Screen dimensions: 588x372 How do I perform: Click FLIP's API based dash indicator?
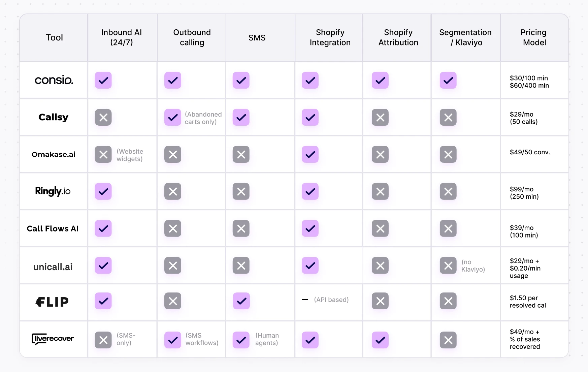click(305, 300)
